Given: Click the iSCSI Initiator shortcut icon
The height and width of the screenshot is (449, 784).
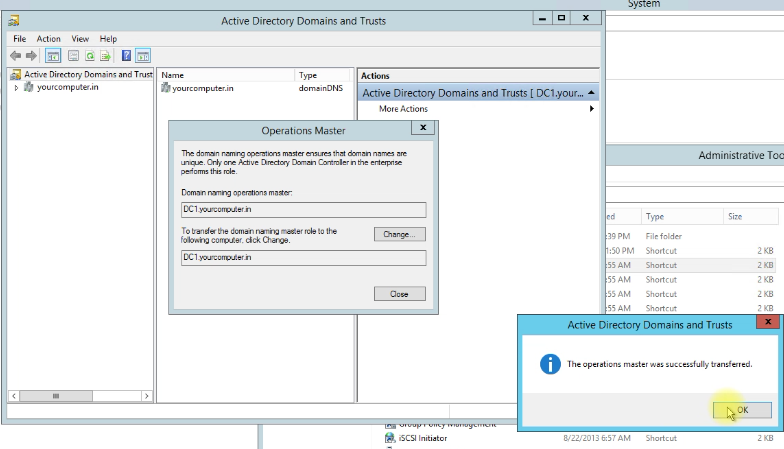Looking at the screenshot, I should 390,438.
